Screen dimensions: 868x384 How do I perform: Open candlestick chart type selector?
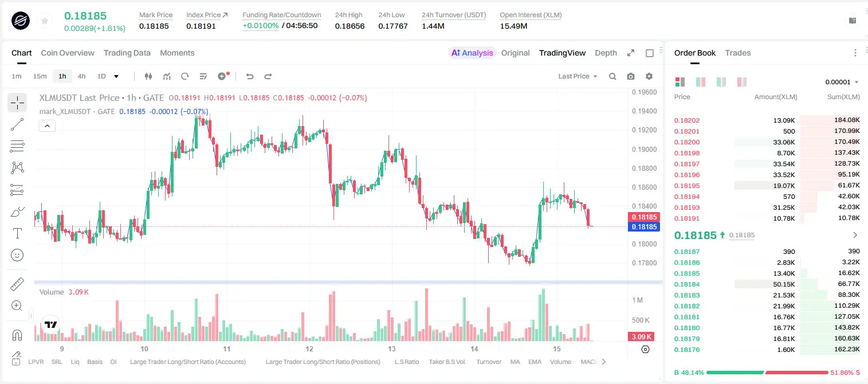click(148, 76)
